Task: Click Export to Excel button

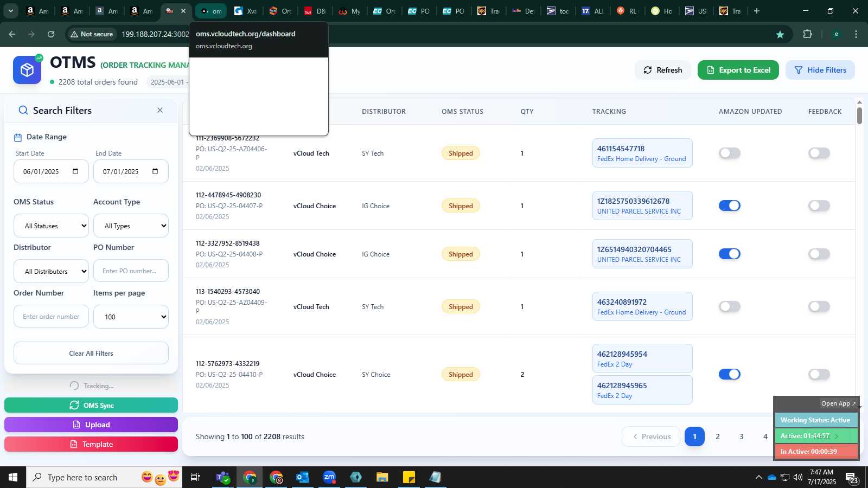Action: (x=738, y=70)
